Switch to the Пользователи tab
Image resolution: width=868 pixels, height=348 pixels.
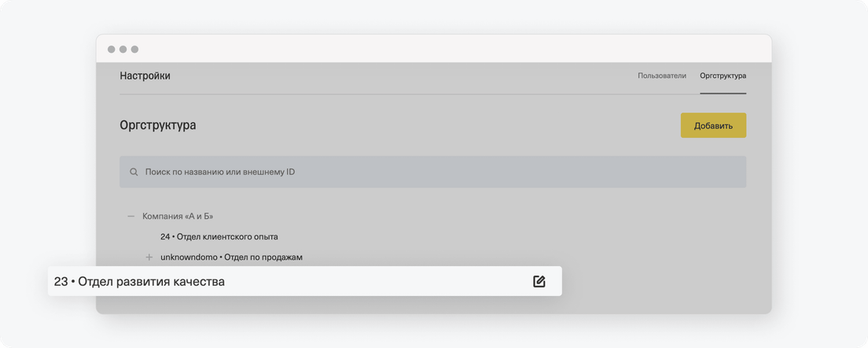[x=661, y=76]
